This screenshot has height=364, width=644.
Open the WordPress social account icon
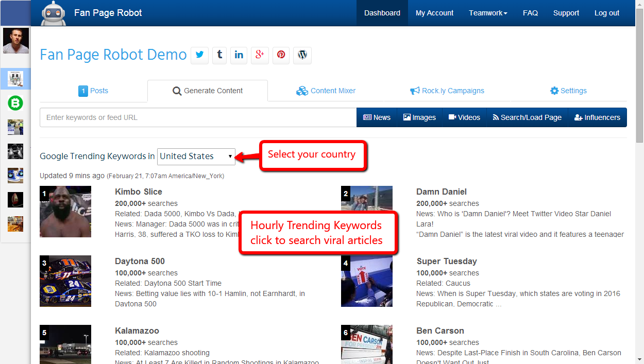point(302,55)
